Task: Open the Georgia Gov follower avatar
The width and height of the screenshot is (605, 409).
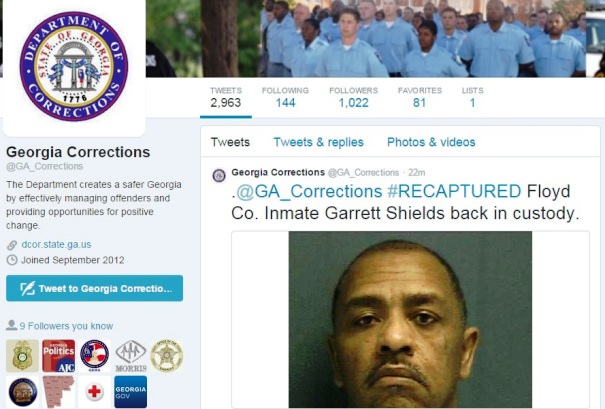Action: click(130, 392)
